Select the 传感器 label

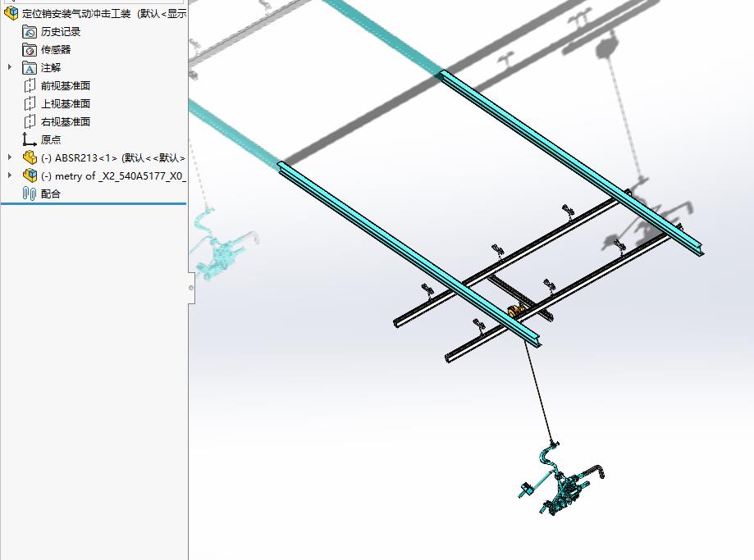[x=56, y=49]
